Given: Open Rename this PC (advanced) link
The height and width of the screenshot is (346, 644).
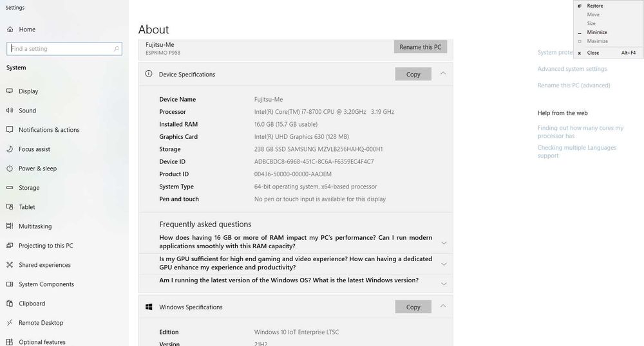Looking at the screenshot, I should pyautogui.click(x=574, y=86).
